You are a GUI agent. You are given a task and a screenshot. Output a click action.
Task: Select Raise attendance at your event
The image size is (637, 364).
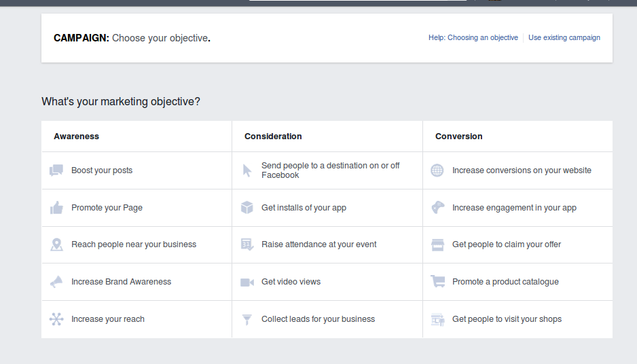[x=318, y=244]
